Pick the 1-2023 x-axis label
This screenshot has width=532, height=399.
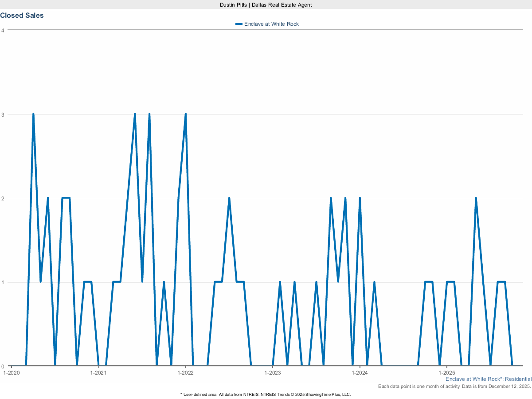[272, 373]
